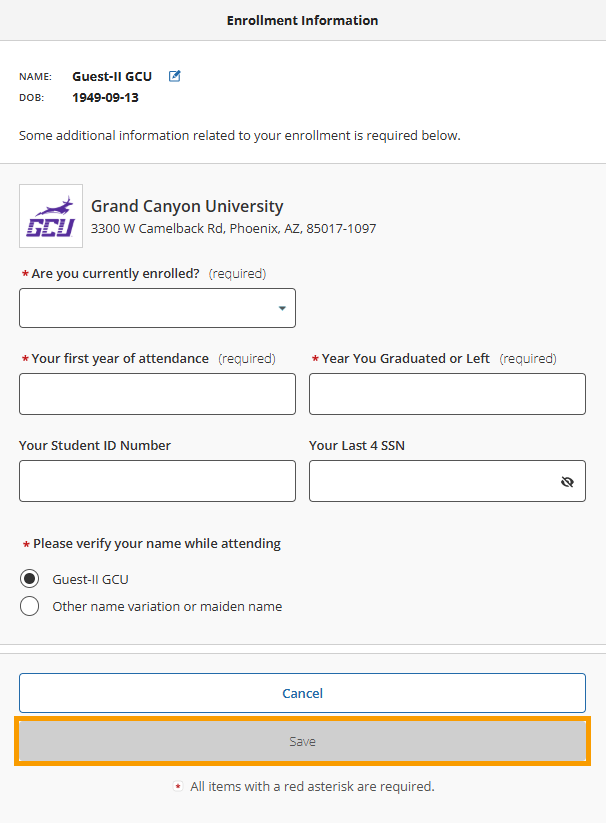606x823 pixels.
Task: Click the edit name pencil icon
Action: point(174,76)
